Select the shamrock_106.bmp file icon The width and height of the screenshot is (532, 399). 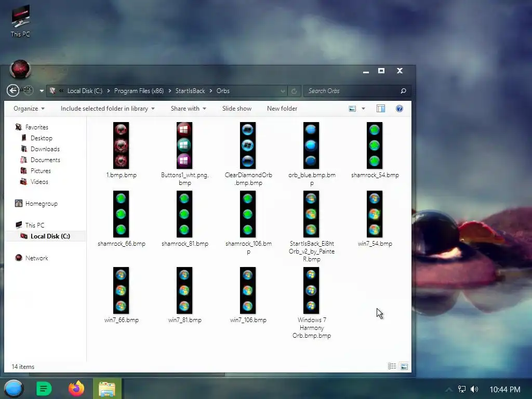248,214
